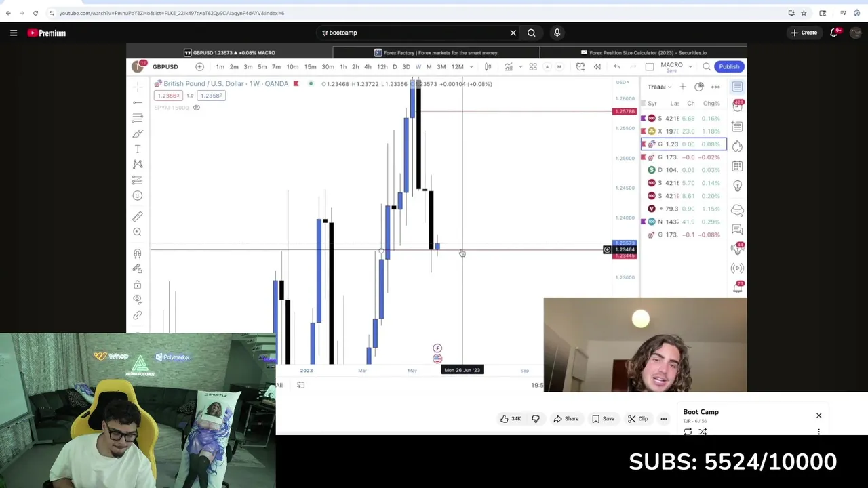The image size is (868, 488).
Task: Click the bar replay rewind icon
Action: coord(597,66)
